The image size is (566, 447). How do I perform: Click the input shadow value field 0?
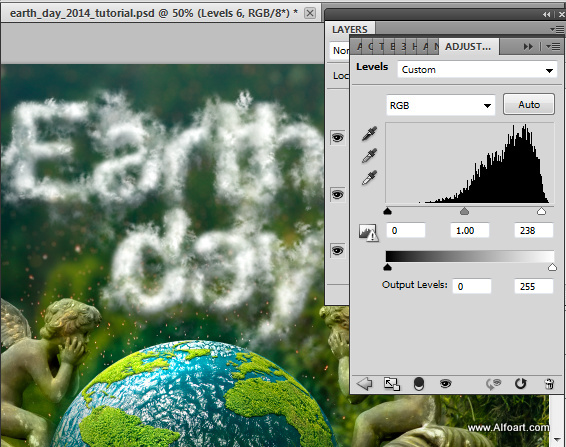point(406,230)
